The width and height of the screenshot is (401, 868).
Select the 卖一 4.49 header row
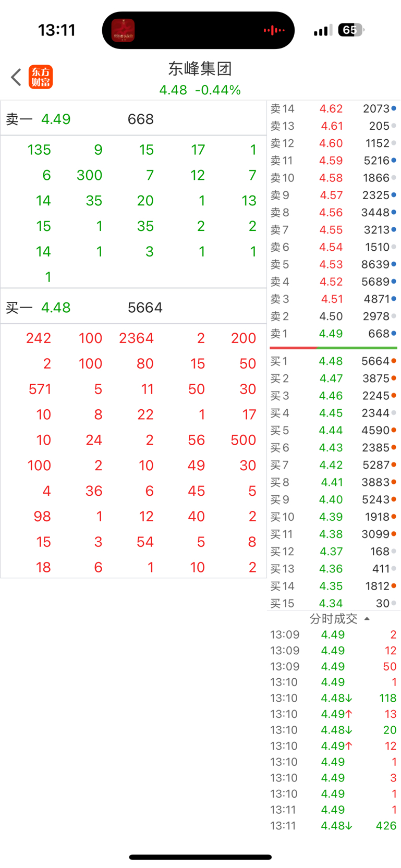click(x=133, y=119)
